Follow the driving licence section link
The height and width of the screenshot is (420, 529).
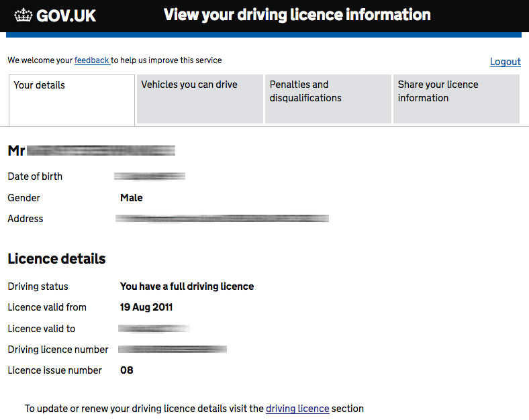[x=297, y=409]
